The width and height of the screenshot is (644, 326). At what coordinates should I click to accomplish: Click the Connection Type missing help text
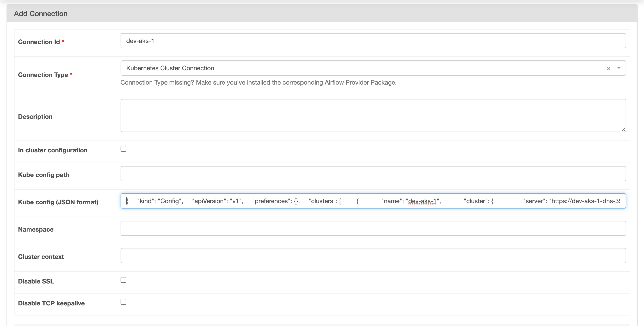coord(258,83)
